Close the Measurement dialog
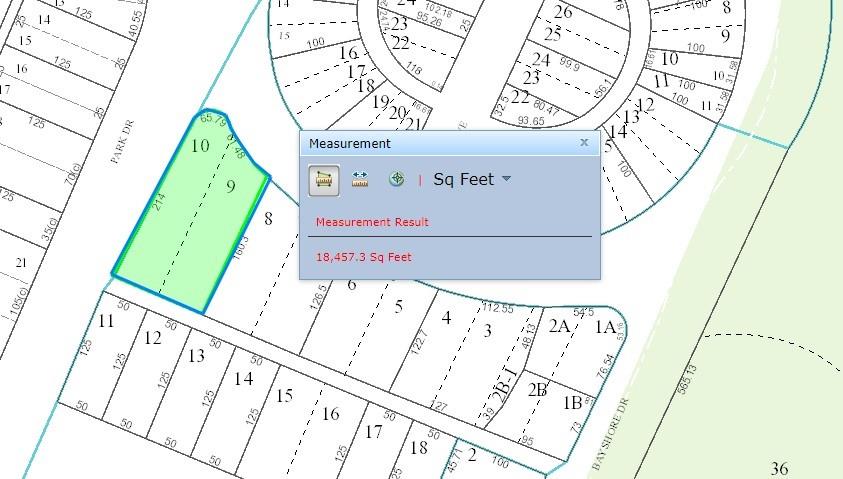Image resolution: width=843 pixels, height=479 pixels. point(584,142)
